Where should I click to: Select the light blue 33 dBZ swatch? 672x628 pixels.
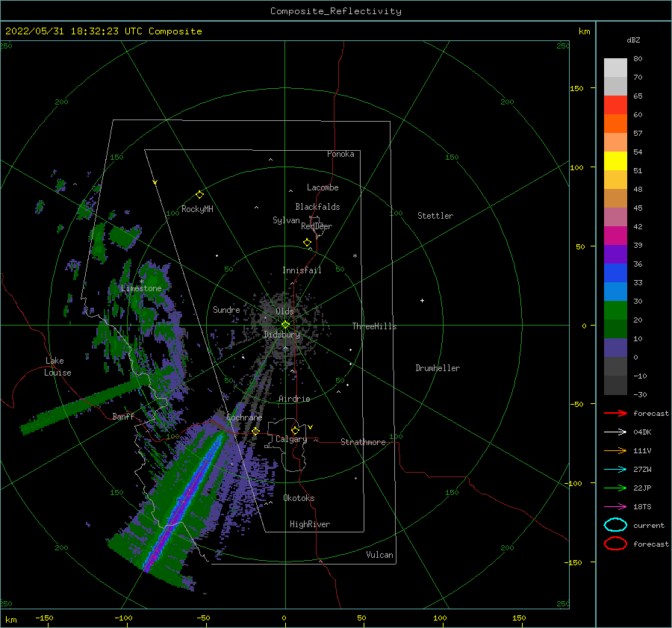tap(615, 291)
